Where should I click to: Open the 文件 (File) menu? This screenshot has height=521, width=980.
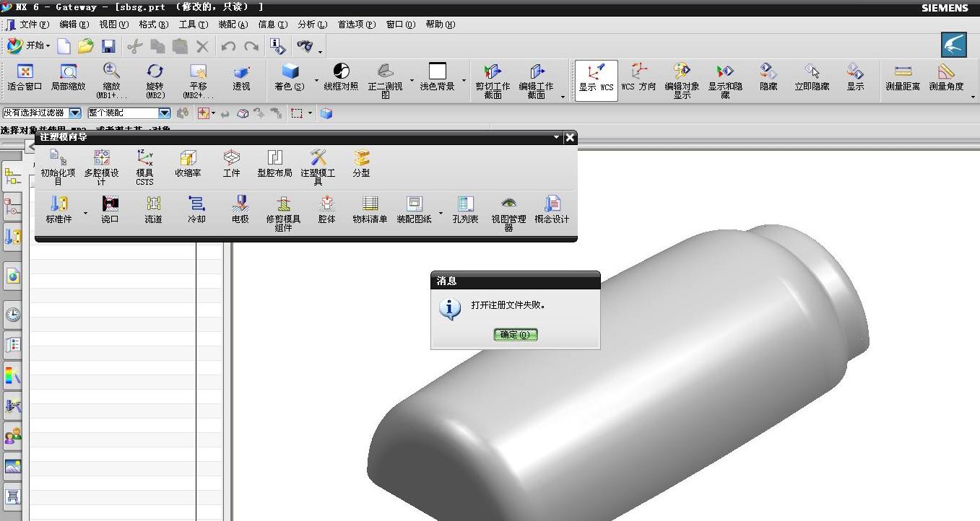pos(35,25)
